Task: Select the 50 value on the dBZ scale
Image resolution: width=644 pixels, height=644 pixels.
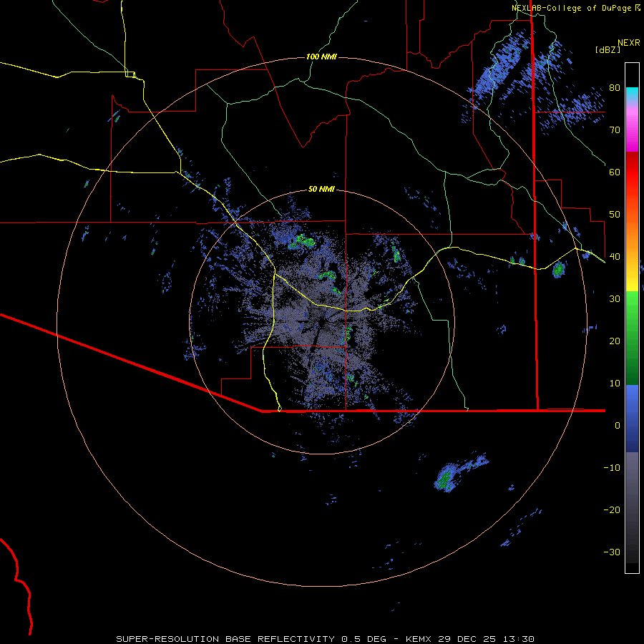Action: pyautogui.click(x=615, y=215)
